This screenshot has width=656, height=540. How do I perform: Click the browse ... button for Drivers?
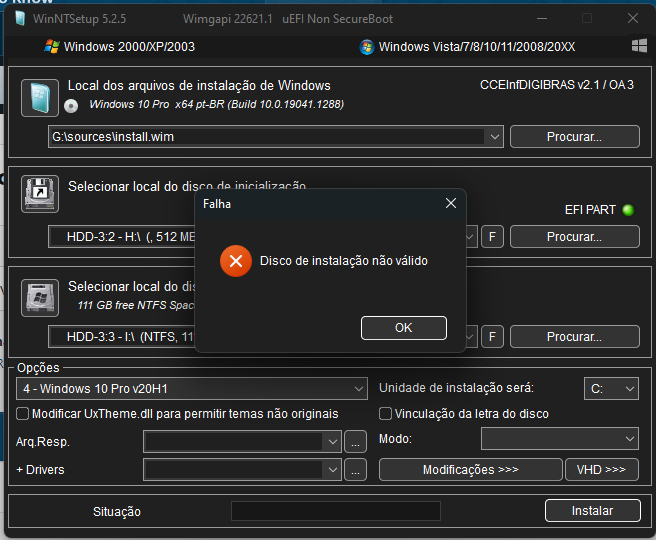click(355, 470)
